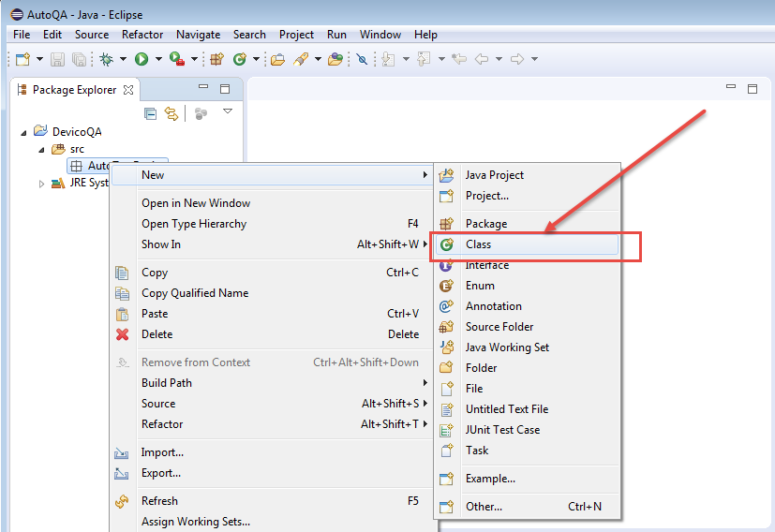Toggle Link with Editor in Package Explorer
The width and height of the screenshot is (775, 532).
171,114
